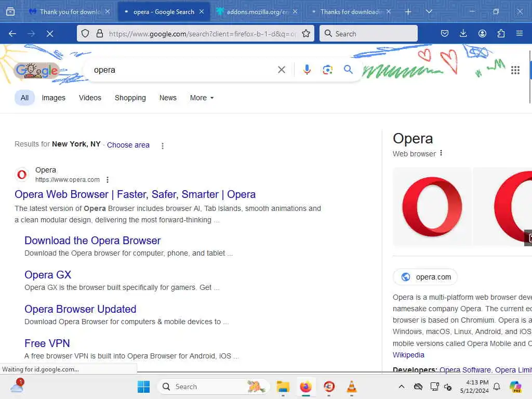This screenshot has width=532, height=399.
Task: Open VLC media player from taskbar
Action: pyautogui.click(x=352, y=387)
